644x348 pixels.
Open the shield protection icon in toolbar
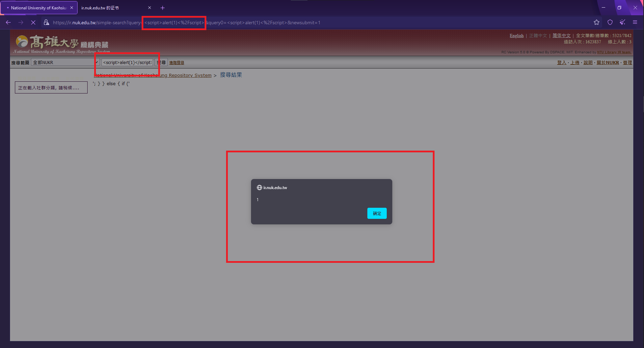610,23
